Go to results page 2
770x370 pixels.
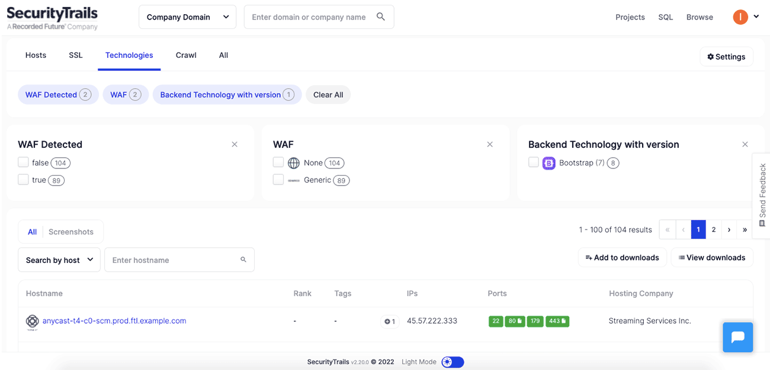[714, 229]
